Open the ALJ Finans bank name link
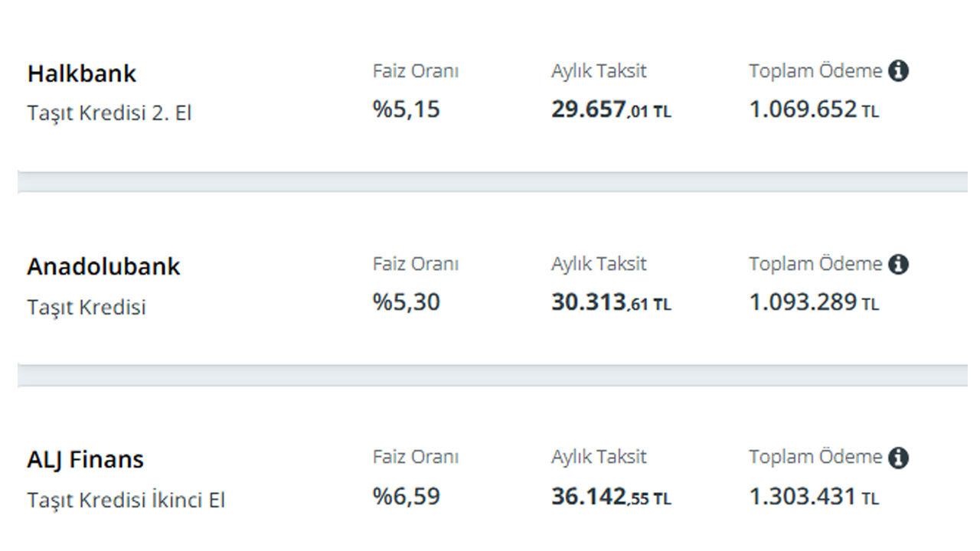The image size is (980, 551). click(85, 459)
